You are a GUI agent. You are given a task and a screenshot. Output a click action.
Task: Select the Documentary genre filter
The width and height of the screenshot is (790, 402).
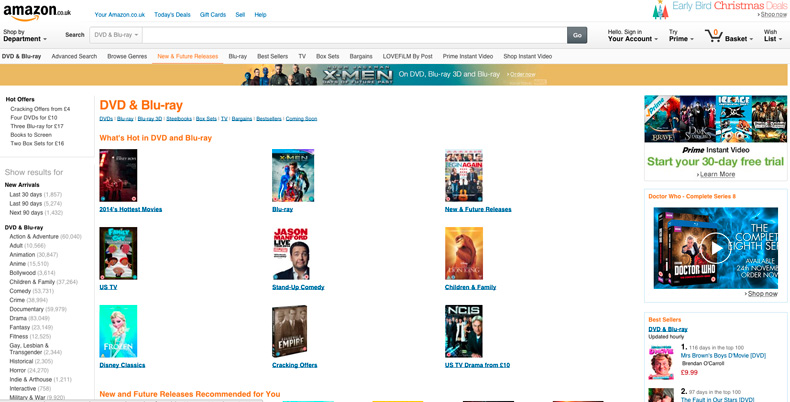pyautogui.click(x=38, y=309)
